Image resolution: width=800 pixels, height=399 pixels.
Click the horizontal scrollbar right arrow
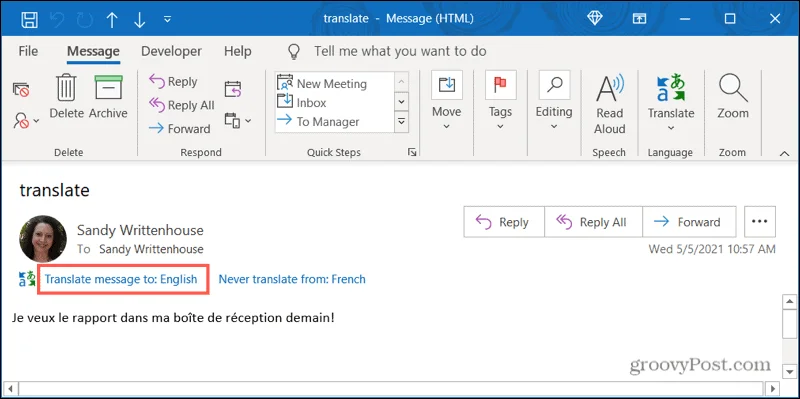pos(773,388)
